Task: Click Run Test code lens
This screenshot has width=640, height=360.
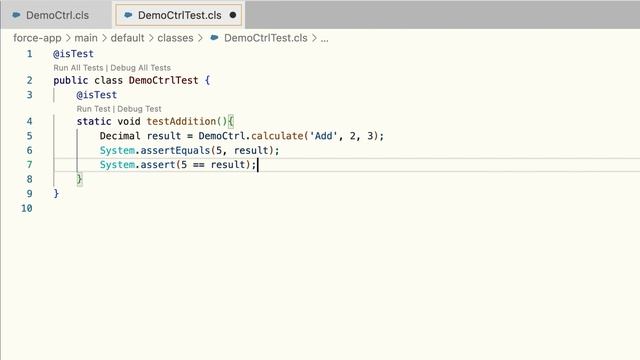Action: point(93,109)
